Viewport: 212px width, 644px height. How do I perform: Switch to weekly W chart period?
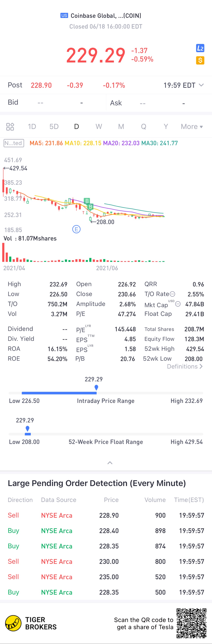point(99,126)
